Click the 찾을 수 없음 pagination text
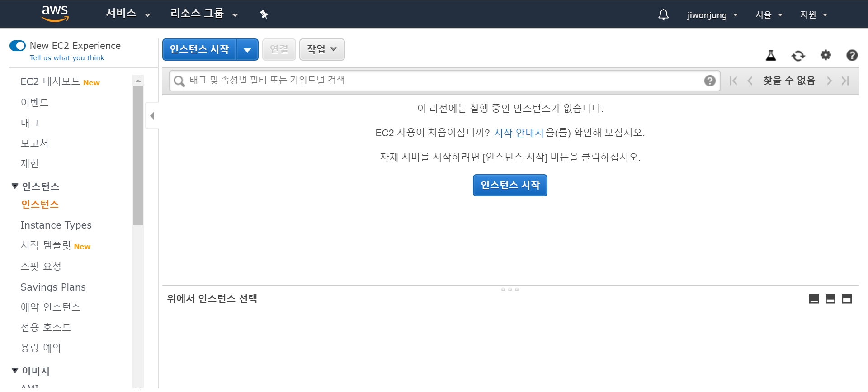This screenshot has width=868, height=392. pyautogui.click(x=789, y=81)
